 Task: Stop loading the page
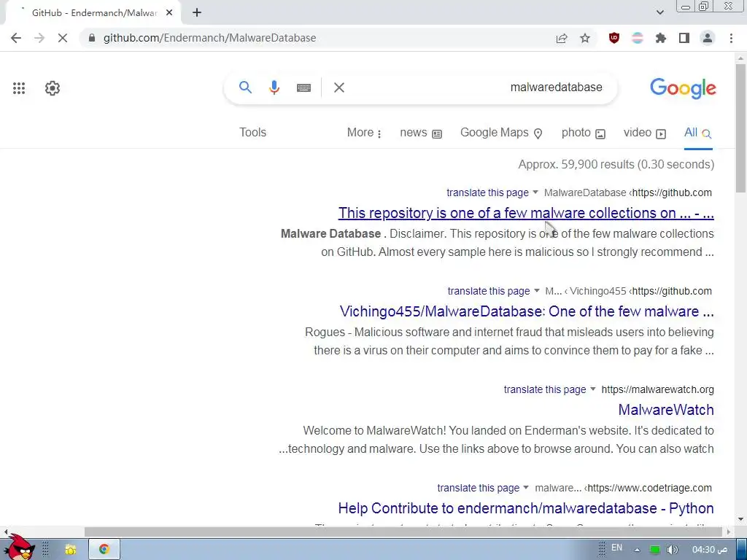(x=63, y=38)
